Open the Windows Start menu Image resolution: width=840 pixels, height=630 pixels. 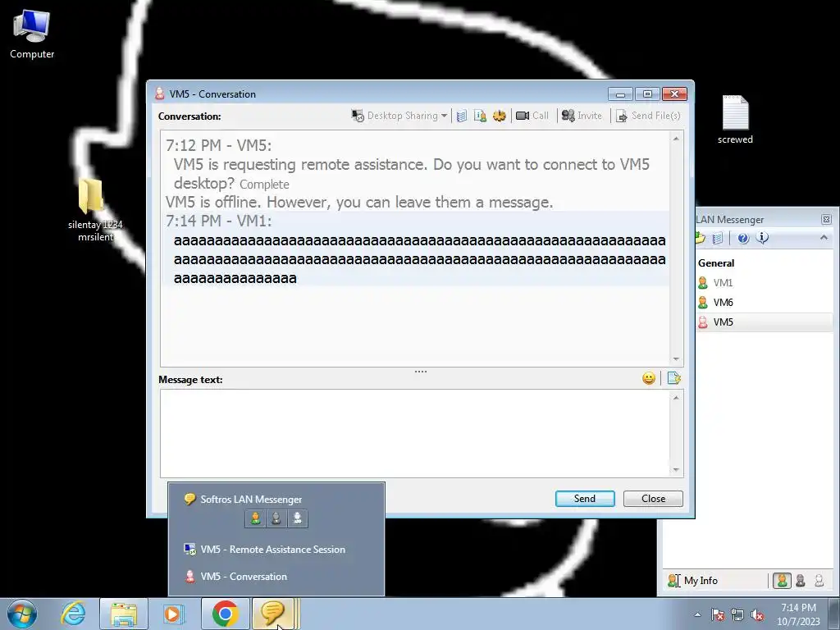point(22,614)
